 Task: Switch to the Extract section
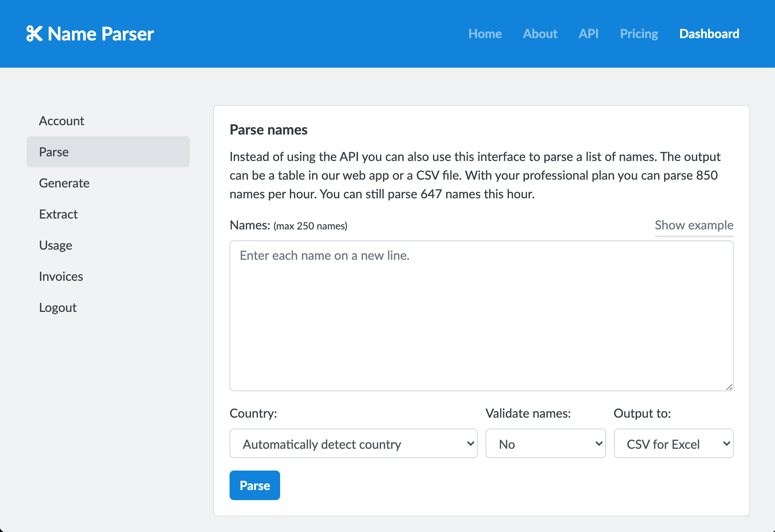pos(58,214)
